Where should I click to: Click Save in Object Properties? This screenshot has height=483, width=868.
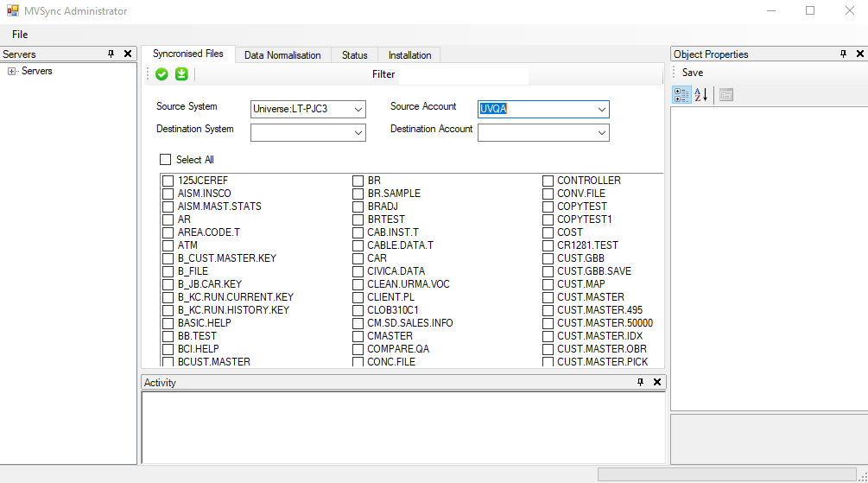(x=693, y=73)
